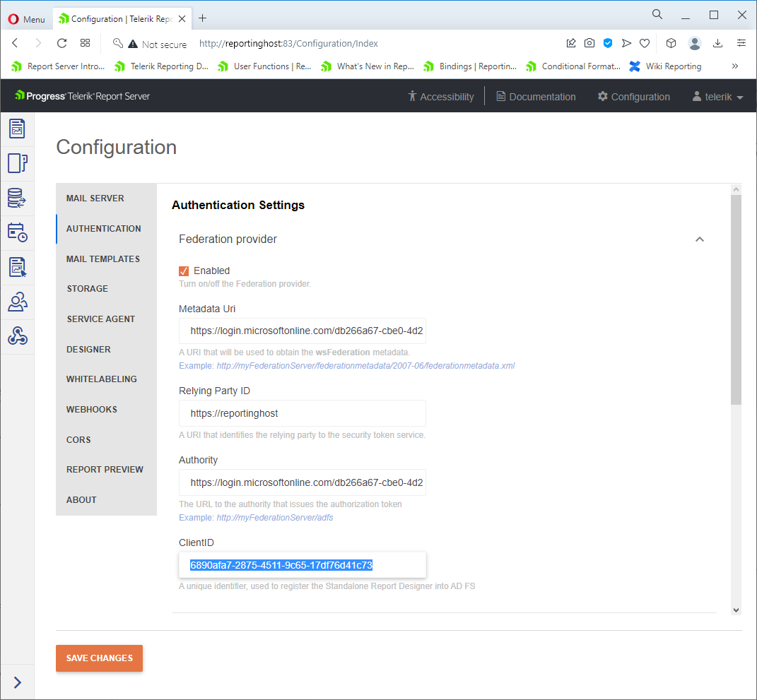
Task: Select the Categories icon in the sidebar
Action: tap(18, 163)
